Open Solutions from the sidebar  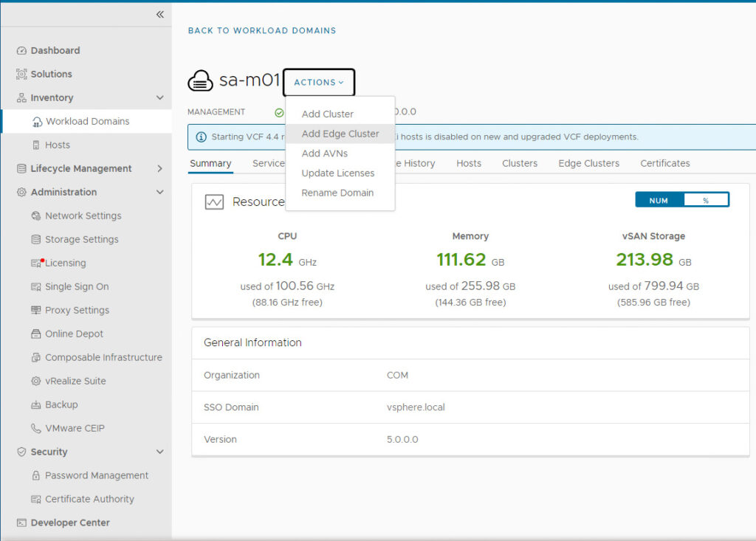pos(51,75)
